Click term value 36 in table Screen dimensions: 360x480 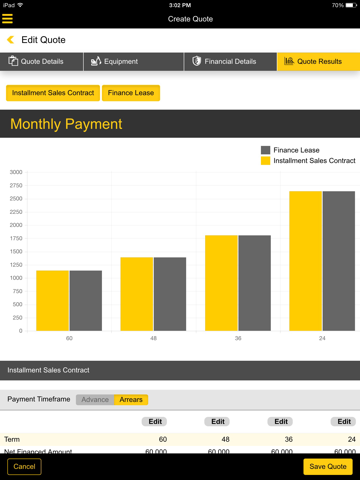(289, 439)
